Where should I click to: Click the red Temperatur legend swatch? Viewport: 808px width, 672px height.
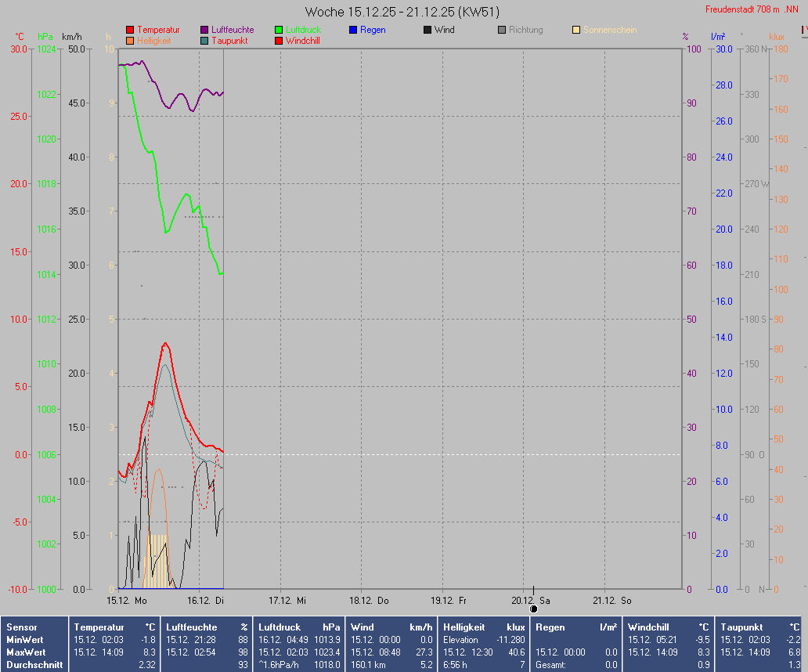point(130,30)
